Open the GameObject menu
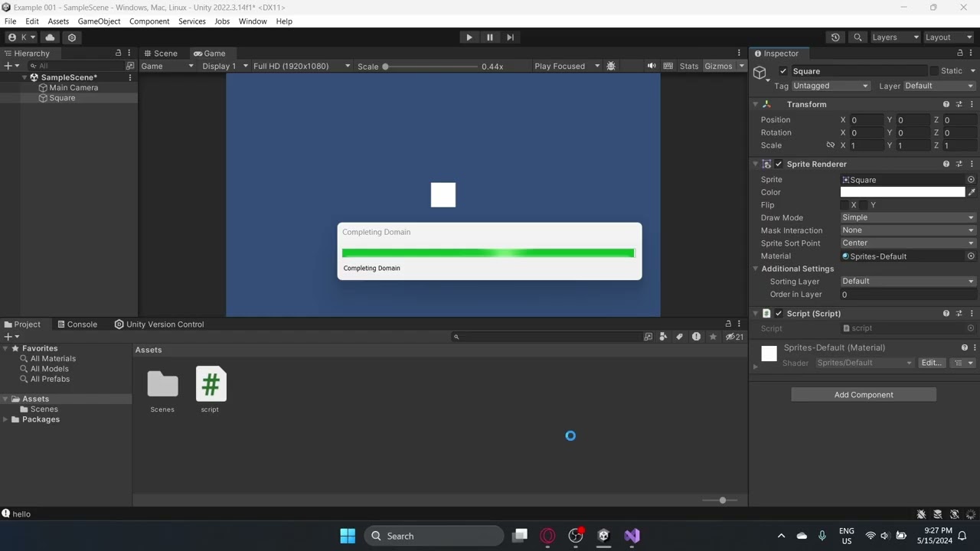This screenshot has width=980, height=551. coord(99,21)
